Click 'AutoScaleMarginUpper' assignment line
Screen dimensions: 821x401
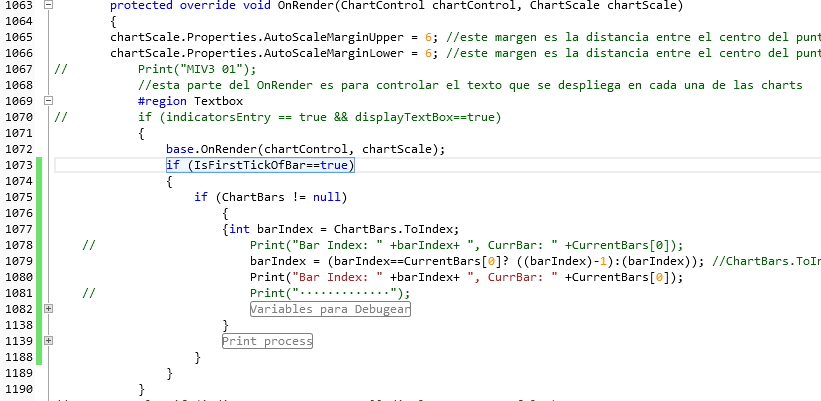pyautogui.click(x=274, y=37)
